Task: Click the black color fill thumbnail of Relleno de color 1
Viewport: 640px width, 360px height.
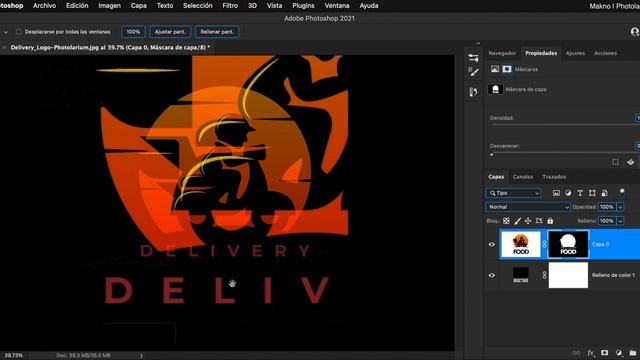Action: 520,275
